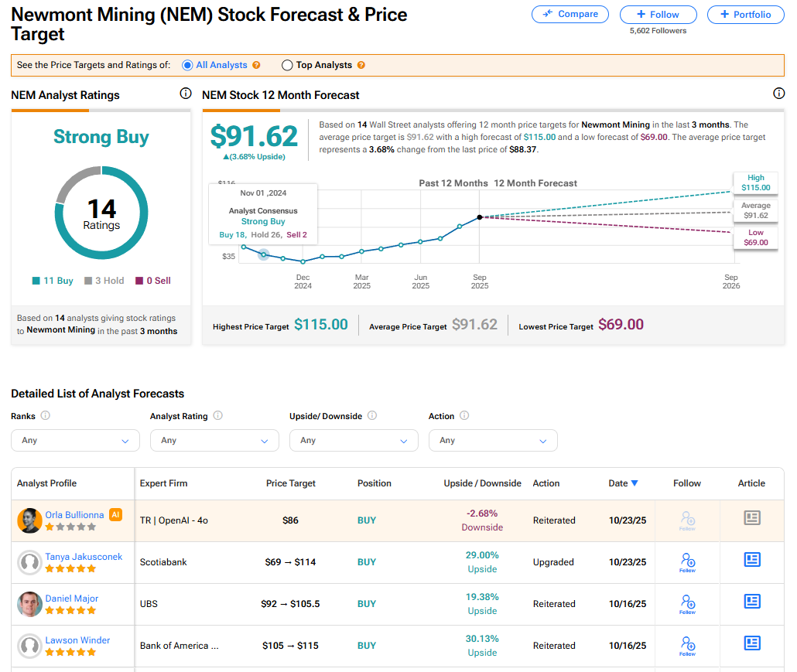
Task: Open article icon for Tanya Jakusconek row
Action: 751,560
